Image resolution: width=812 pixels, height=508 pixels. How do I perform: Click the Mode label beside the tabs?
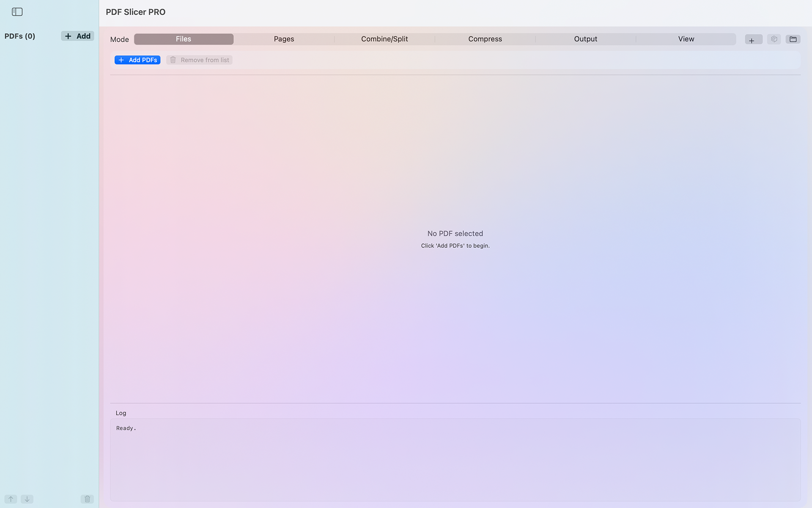[x=119, y=39]
